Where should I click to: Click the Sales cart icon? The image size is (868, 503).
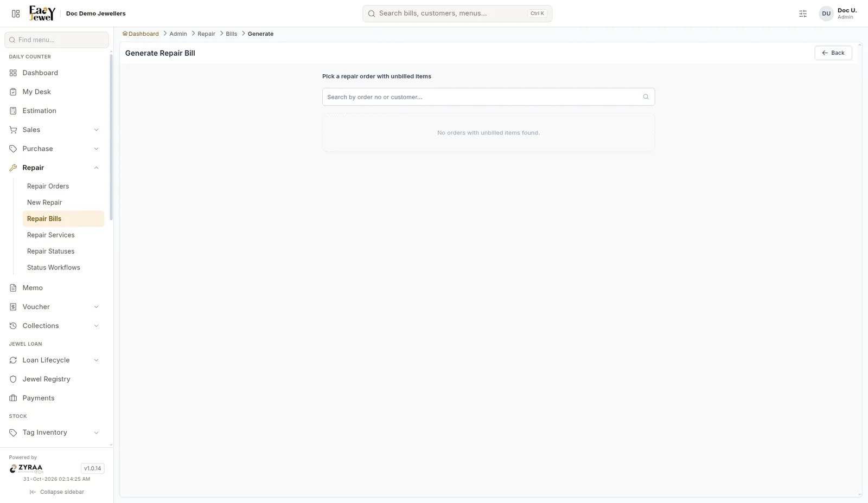(13, 130)
